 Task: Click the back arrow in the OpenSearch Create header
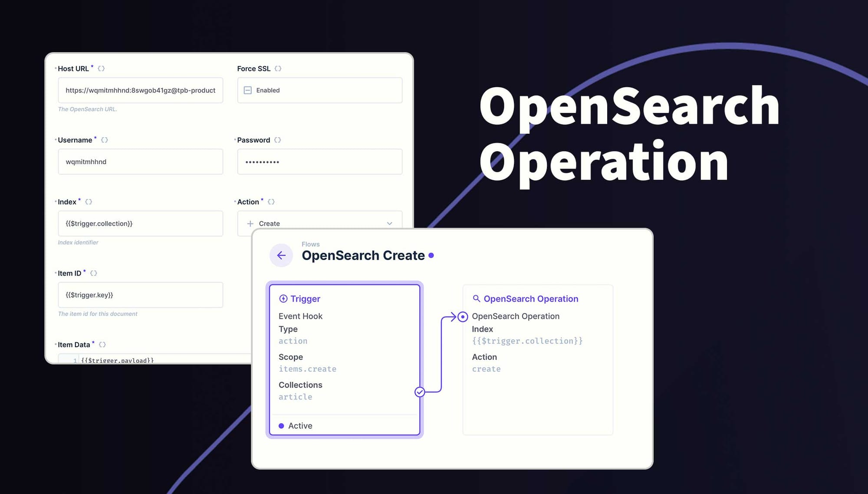point(281,255)
